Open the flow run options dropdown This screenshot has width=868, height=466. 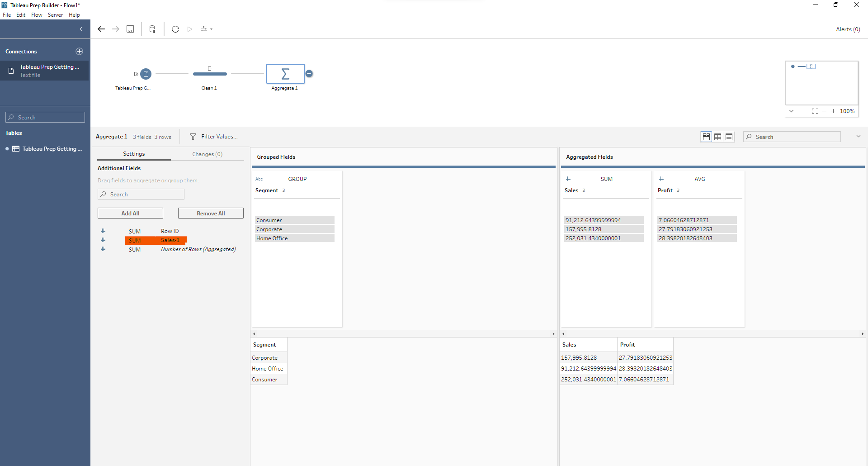[207, 29]
